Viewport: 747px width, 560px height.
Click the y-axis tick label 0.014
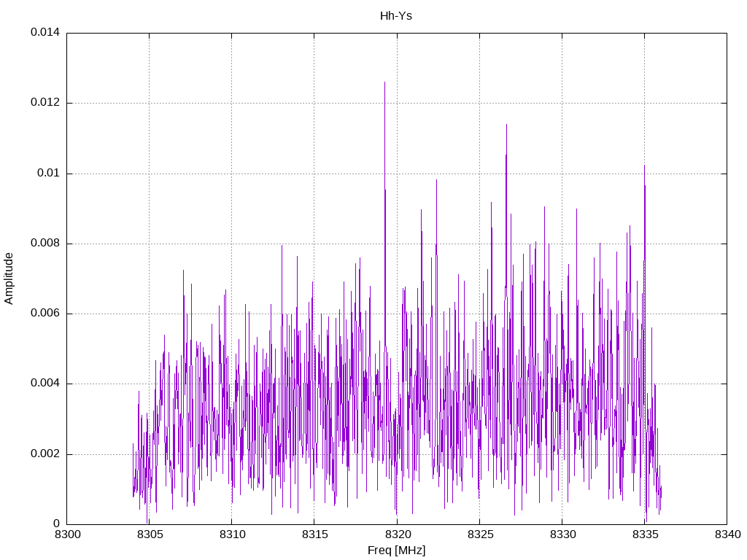pos(45,32)
